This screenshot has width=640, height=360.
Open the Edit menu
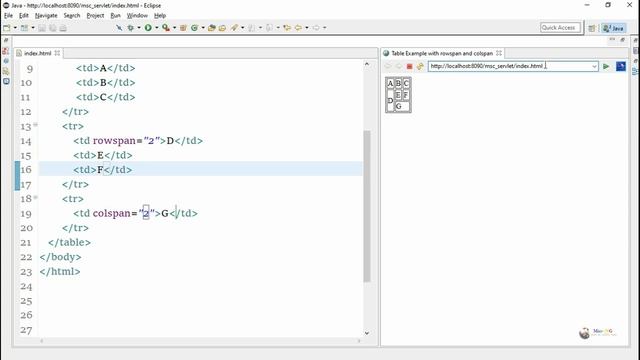[x=24, y=16]
